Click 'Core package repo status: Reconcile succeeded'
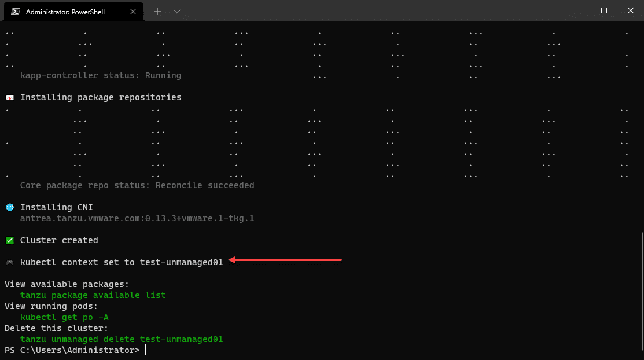644x360 pixels. pyautogui.click(x=137, y=185)
